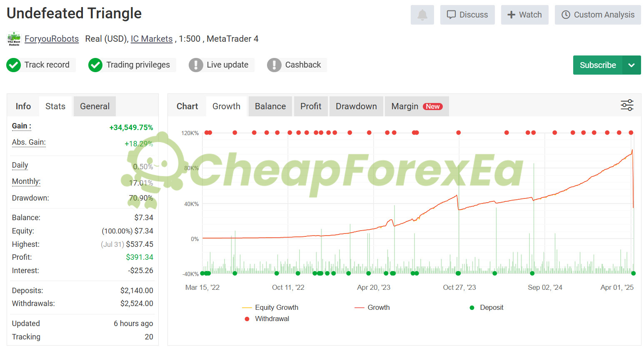Click the Mar 15, '22 axis label

pyautogui.click(x=202, y=287)
